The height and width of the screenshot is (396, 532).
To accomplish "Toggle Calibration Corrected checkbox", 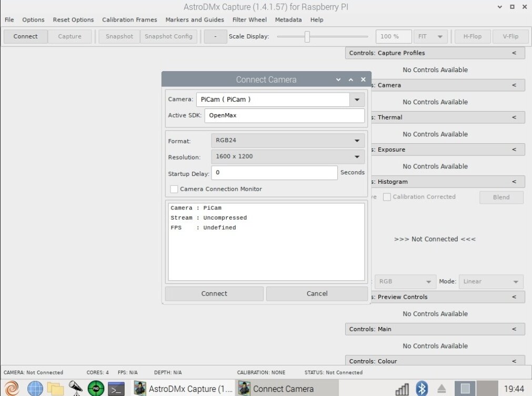I will (387, 197).
